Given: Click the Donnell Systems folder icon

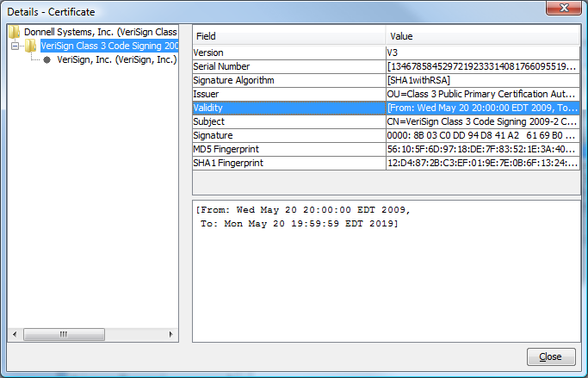Looking at the screenshot, I should click(15, 32).
